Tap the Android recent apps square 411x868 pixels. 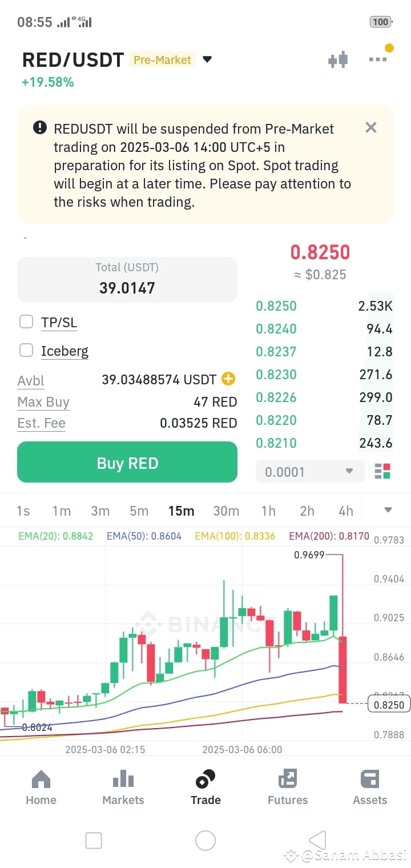93,841
